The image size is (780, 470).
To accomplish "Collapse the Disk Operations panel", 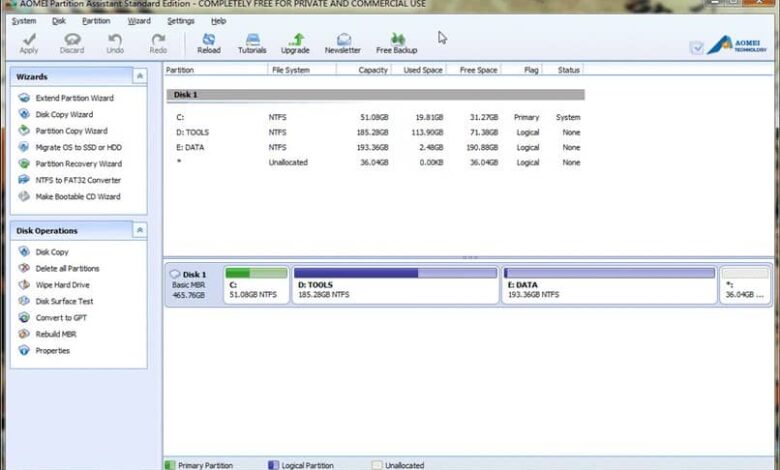I will [140, 230].
